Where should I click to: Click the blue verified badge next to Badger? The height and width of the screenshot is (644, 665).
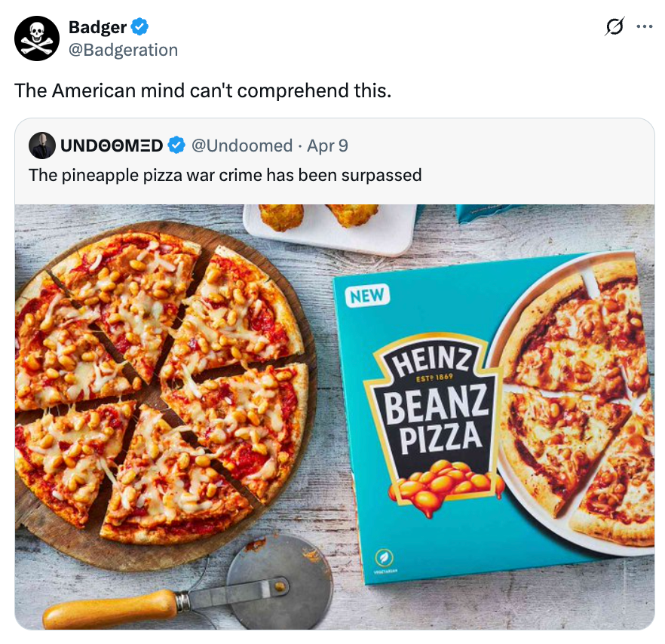point(138,26)
